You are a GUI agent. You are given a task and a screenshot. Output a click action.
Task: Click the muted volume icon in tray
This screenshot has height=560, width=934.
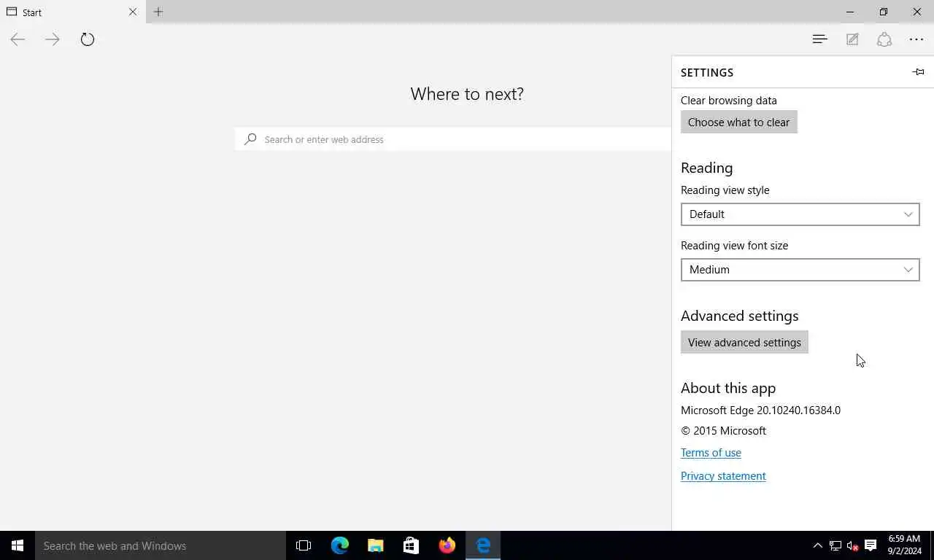pos(853,545)
